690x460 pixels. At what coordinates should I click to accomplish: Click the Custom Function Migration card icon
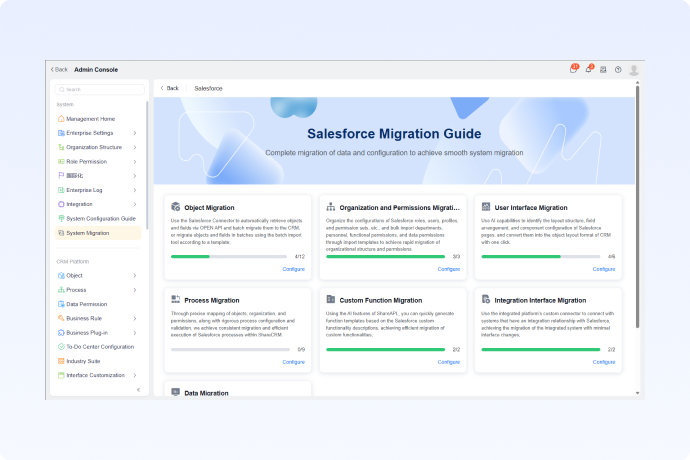click(x=330, y=300)
